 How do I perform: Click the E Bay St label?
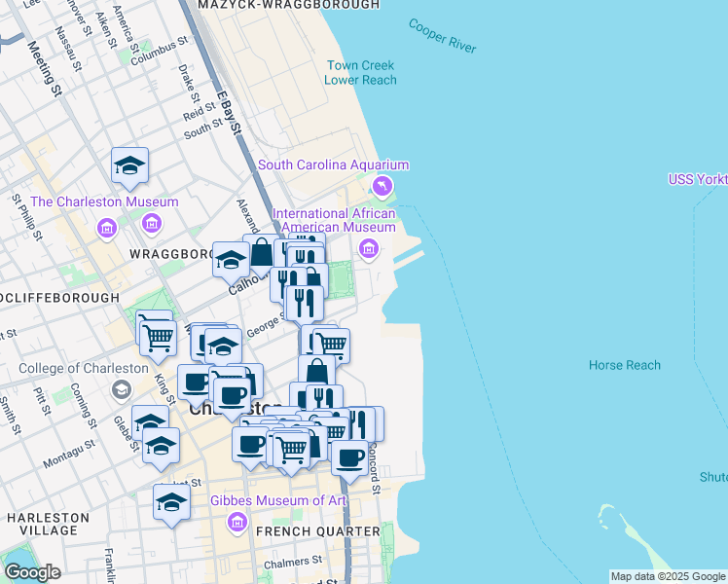229,113
